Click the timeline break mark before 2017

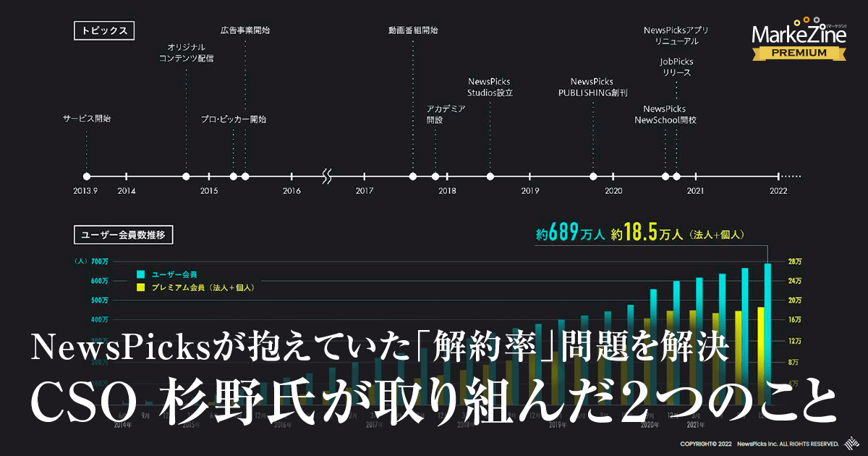click(327, 176)
